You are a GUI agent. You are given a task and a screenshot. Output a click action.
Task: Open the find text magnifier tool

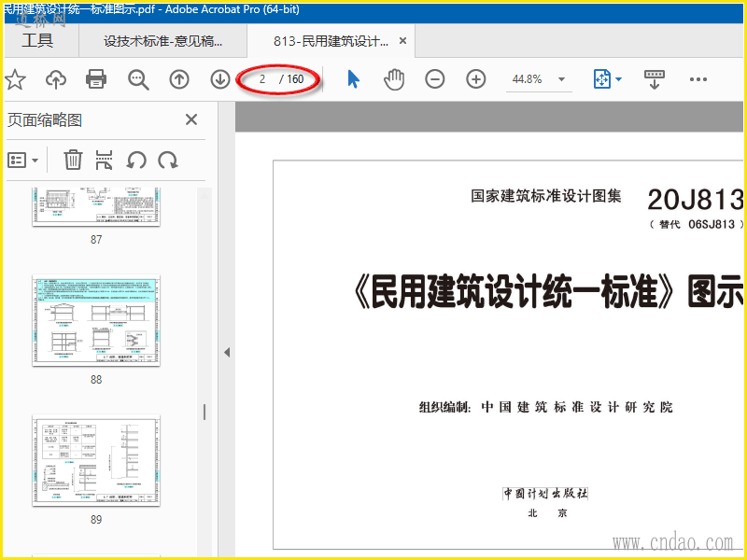click(138, 79)
